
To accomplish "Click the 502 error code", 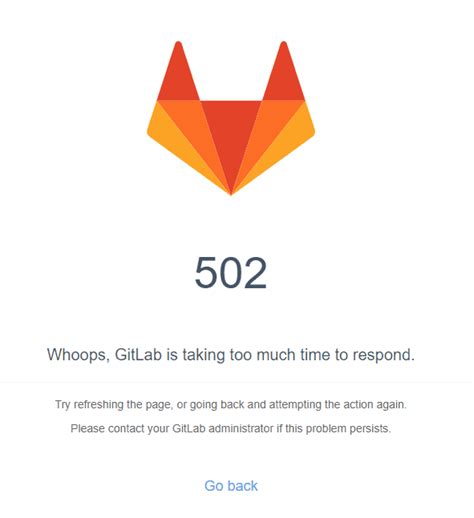I will [231, 273].
